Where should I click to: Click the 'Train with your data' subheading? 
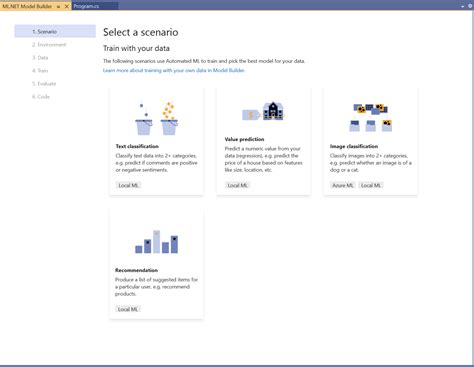[136, 48]
